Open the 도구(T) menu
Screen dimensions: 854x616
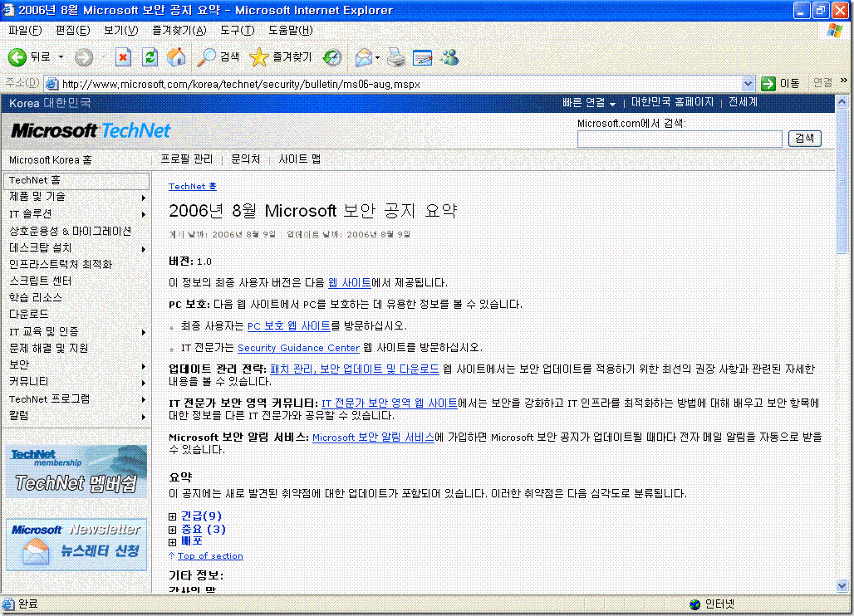click(237, 31)
